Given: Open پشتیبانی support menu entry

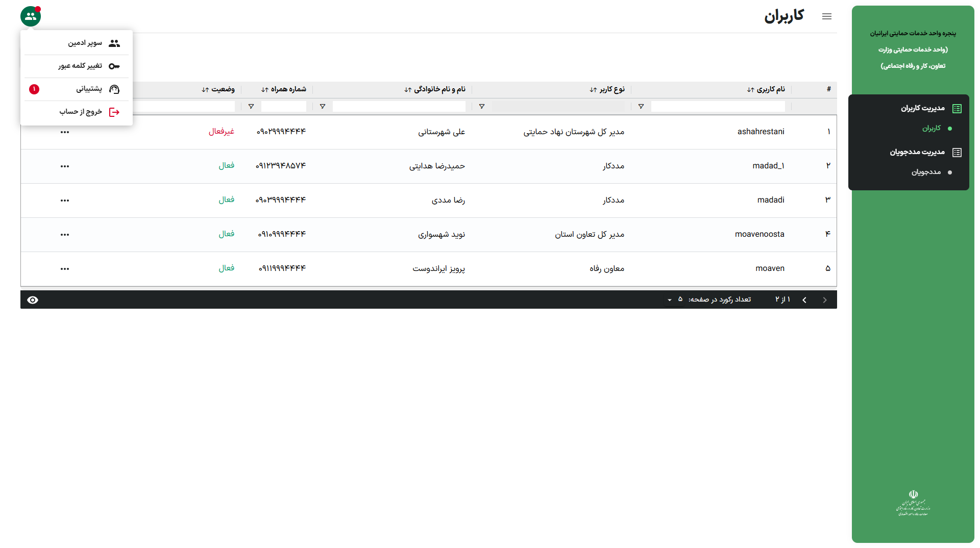Looking at the screenshot, I should pyautogui.click(x=89, y=89).
